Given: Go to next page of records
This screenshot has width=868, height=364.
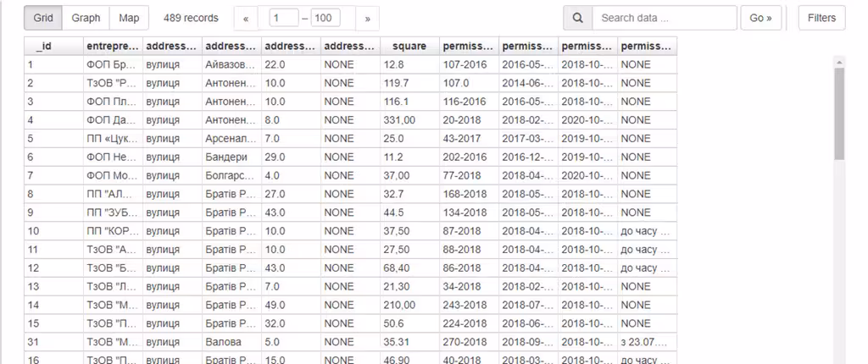Looking at the screenshot, I should [367, 18].
